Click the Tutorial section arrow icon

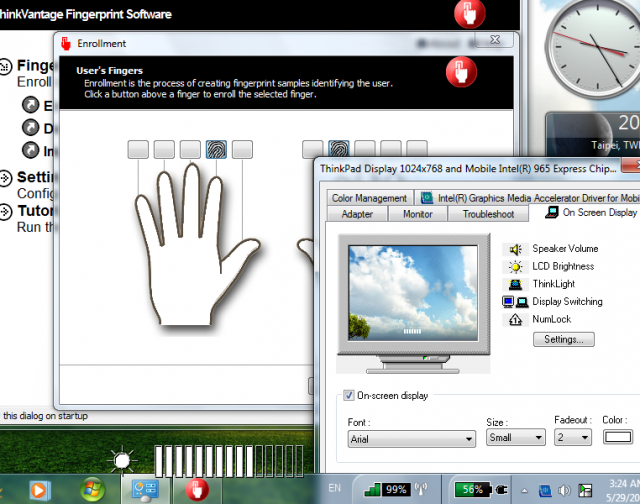coord(5,211)
